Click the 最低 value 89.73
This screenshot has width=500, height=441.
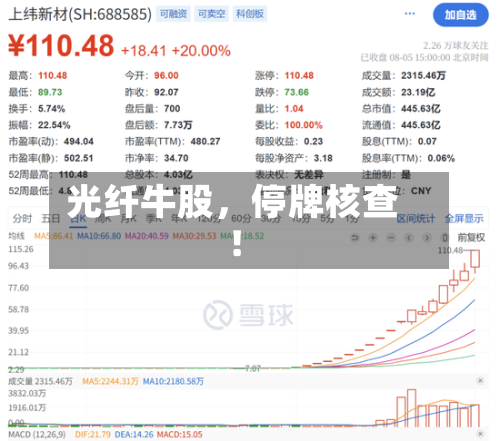(x=50, y=92)
